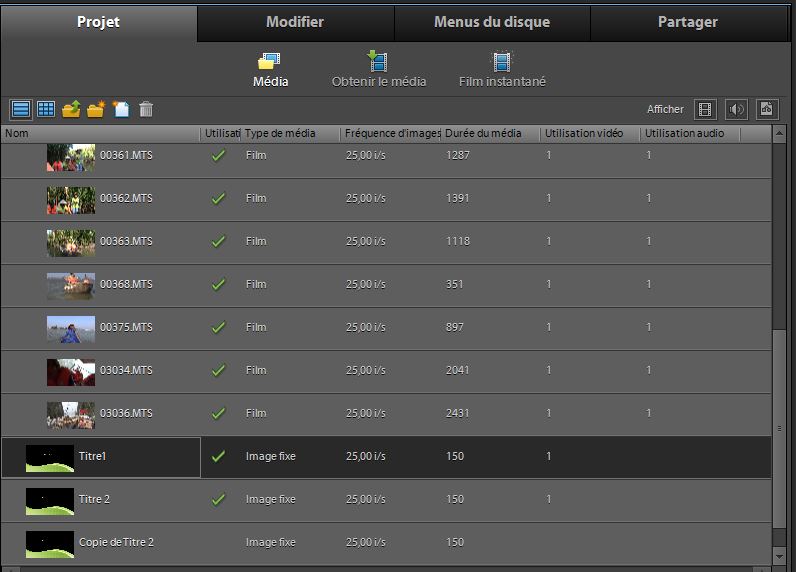Select the 00368.MTS thumbnail

pos(71,286)
